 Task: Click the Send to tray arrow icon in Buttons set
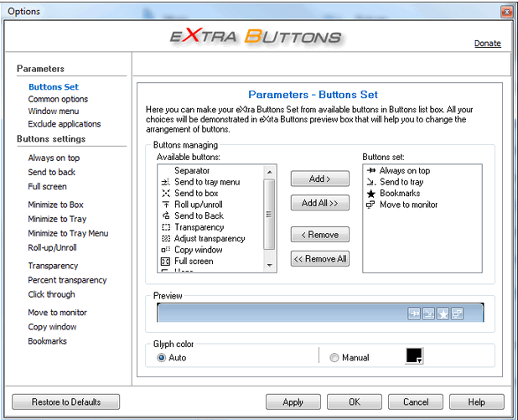[x=371, y=182]
